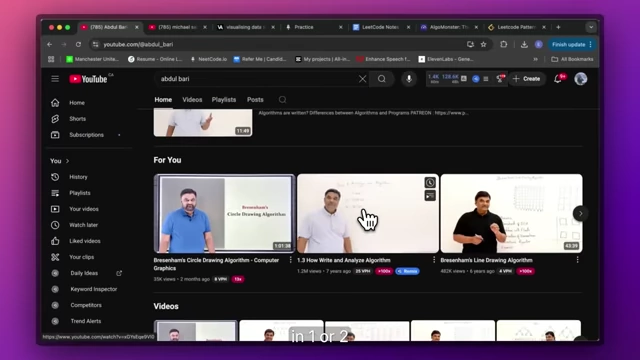The image size is (640, 360).
Task: Switch to the AlgoMonster browser tab
Action: [x=449, y=27]
